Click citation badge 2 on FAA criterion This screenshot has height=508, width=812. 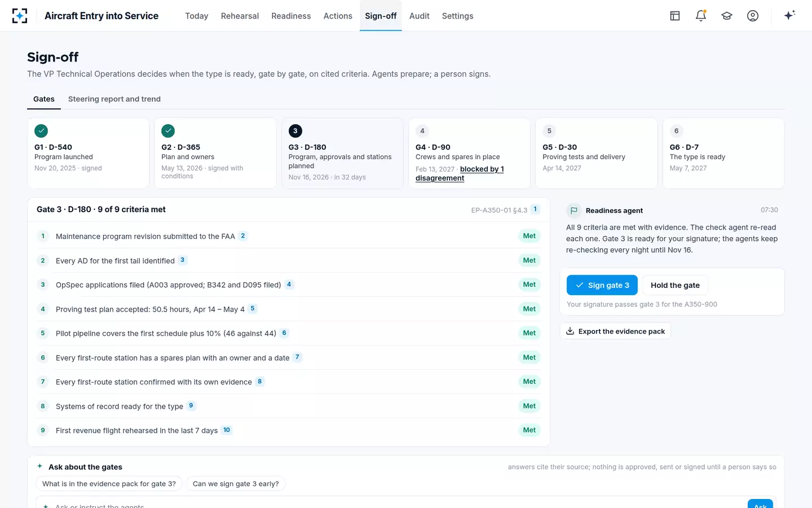pos(243,236)
